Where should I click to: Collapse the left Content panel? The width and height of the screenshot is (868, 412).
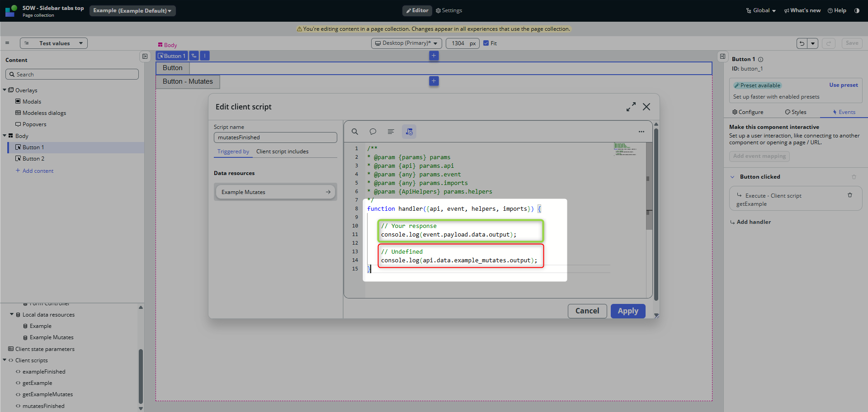[145, 57]
